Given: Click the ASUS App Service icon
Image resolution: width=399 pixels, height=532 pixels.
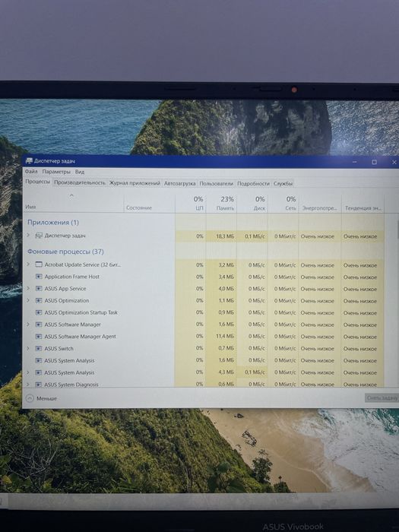Looking at the screenshot, I should (x=39, y=289).
